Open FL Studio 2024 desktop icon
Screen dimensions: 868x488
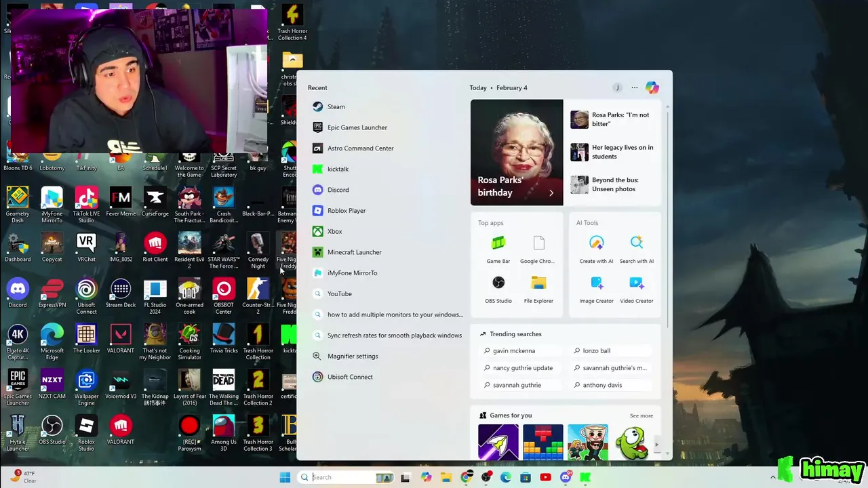pos(155,296)
